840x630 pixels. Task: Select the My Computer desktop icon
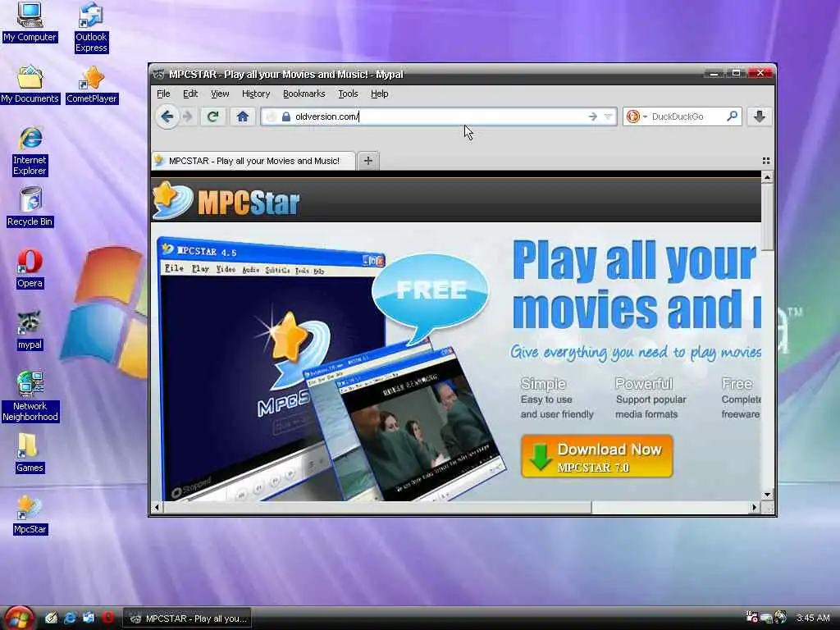(x=30, y=22)
